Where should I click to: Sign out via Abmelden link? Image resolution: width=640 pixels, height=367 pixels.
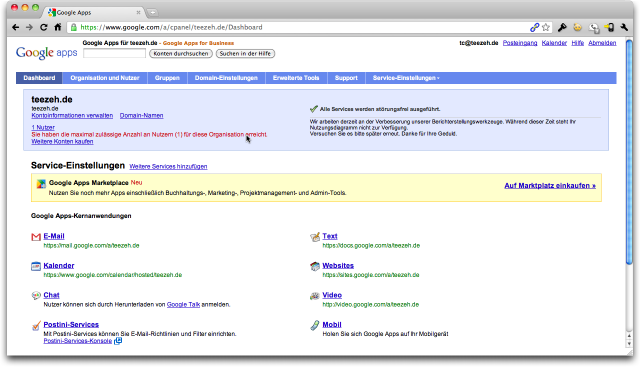coord(602,43)
